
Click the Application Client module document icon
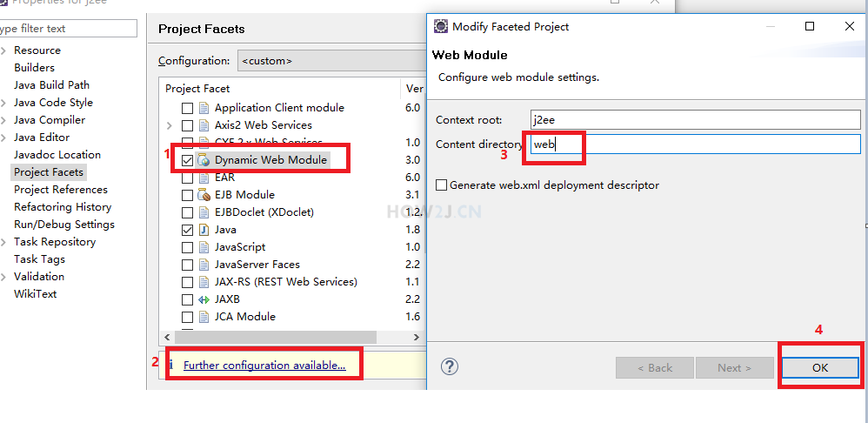(x=204, y=108)
